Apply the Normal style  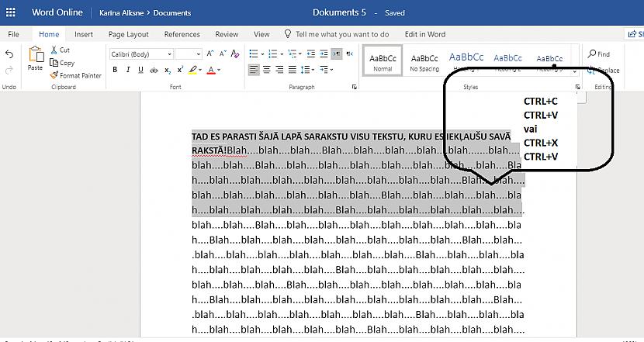coord(383,60)
